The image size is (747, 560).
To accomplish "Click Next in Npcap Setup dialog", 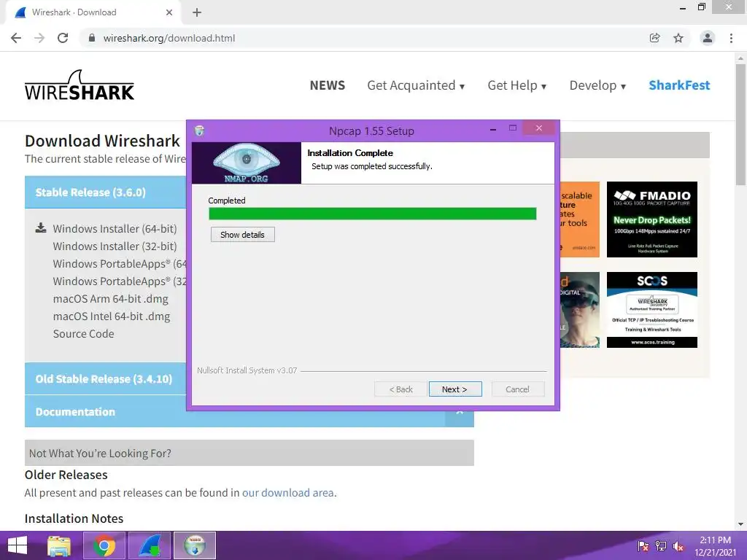I will point(455,389).
